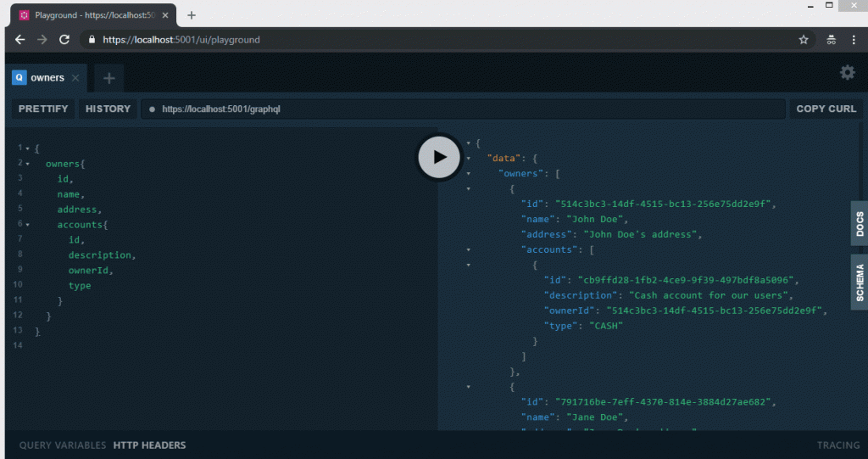Collapse the accounts block on line 6
Viewport: 868px width, 459px height.
click(x=27, y=225)
